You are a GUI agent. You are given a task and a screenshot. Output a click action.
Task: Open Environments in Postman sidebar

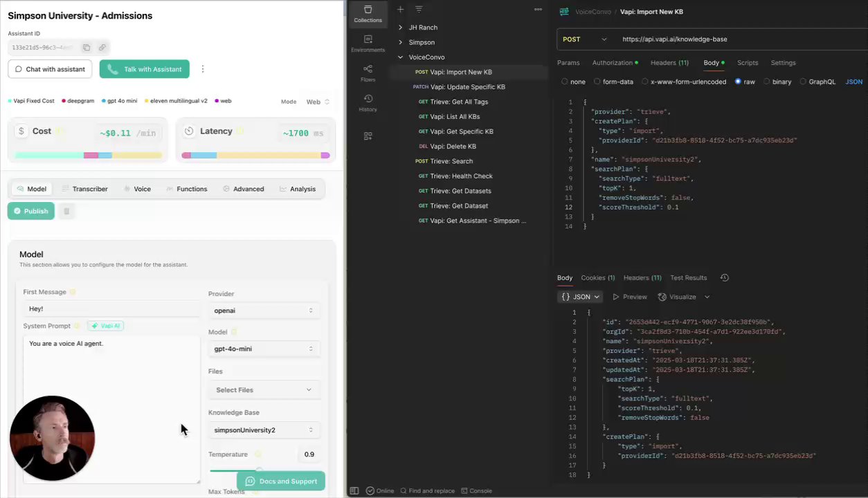pyautogui.click(x=368, y=44)
